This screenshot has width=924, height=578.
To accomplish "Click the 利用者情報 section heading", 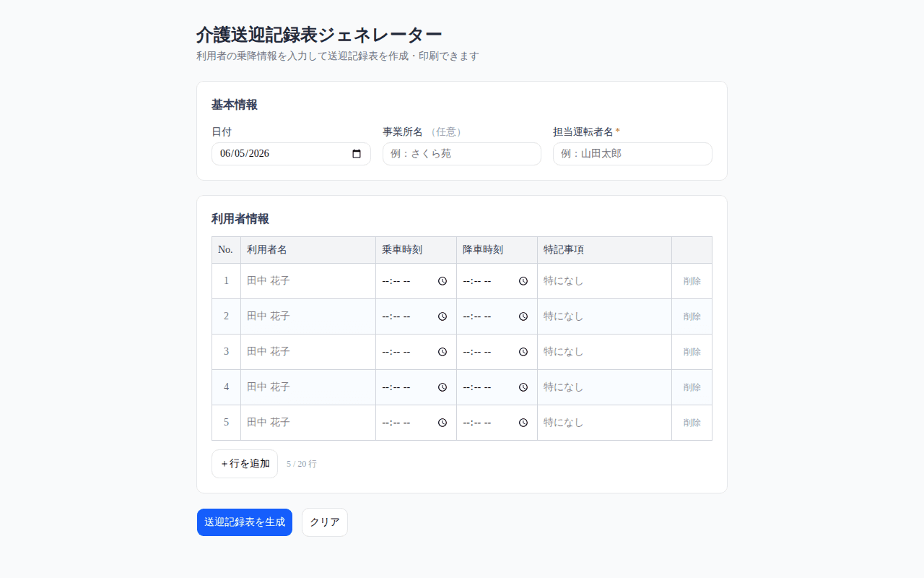I will pos(240,219).
